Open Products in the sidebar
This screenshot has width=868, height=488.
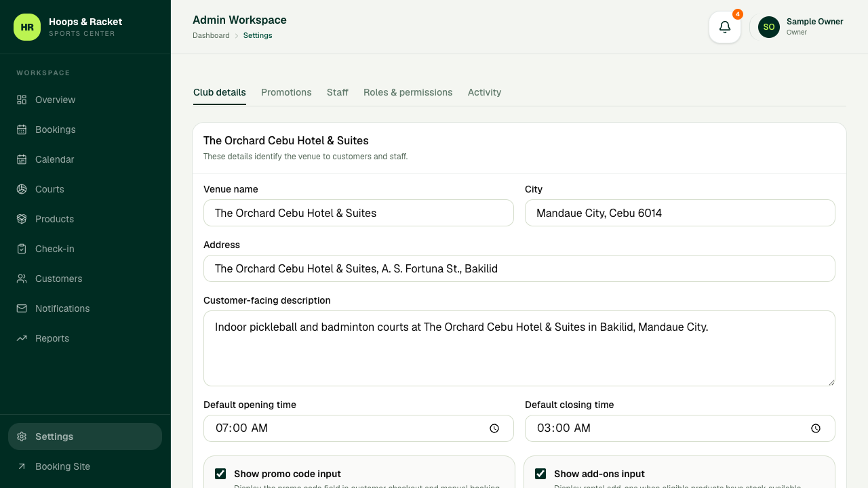pos(85,219)
